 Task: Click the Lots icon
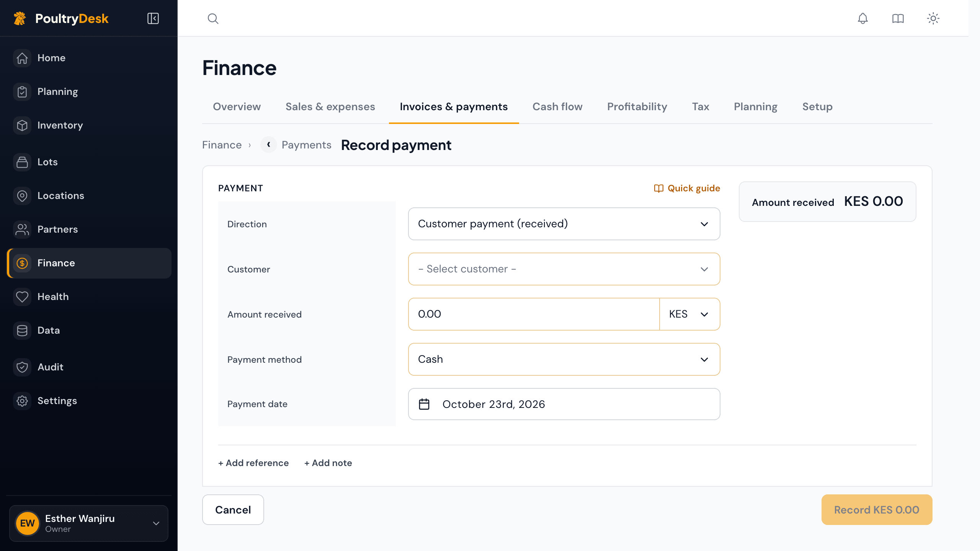22,162
